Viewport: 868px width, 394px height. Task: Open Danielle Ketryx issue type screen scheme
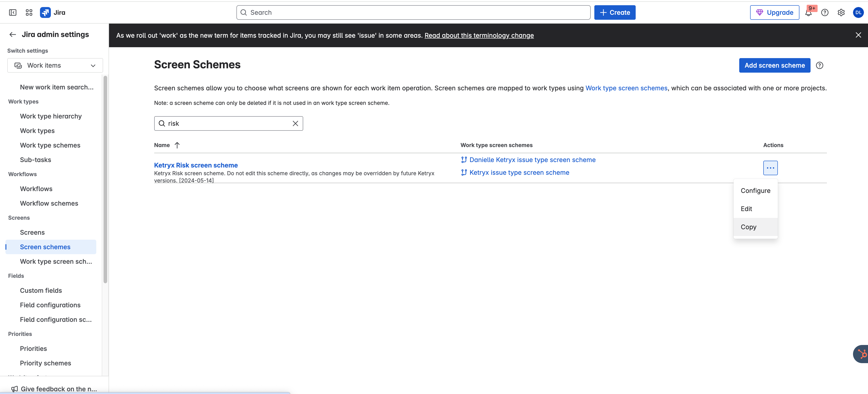pos(532,160)
